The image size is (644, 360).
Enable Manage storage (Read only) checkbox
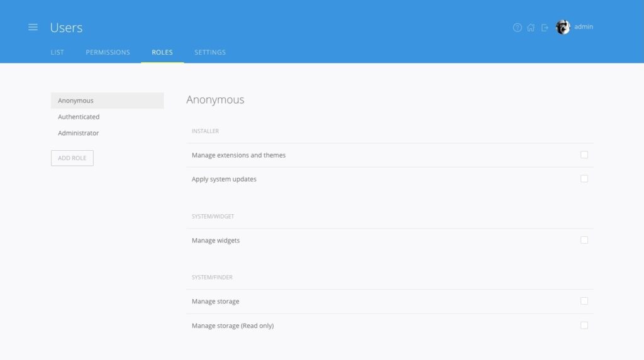(x=584, y=325)
